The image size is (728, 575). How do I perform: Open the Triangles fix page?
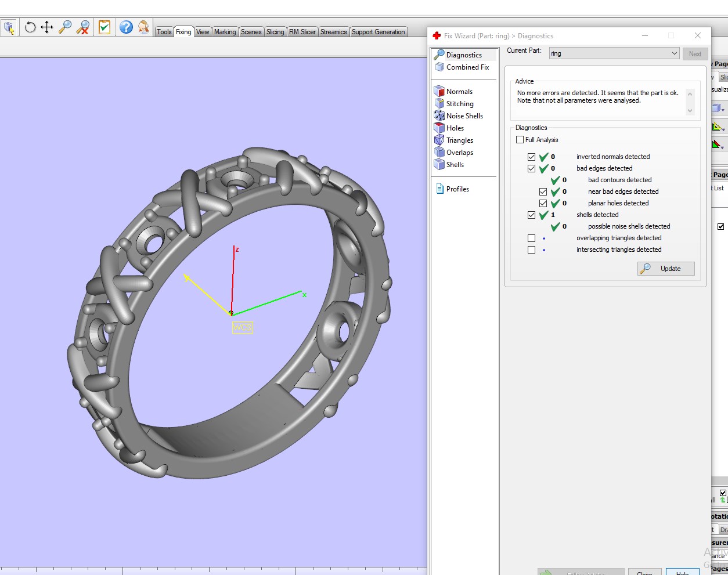(x=459, y=140)
